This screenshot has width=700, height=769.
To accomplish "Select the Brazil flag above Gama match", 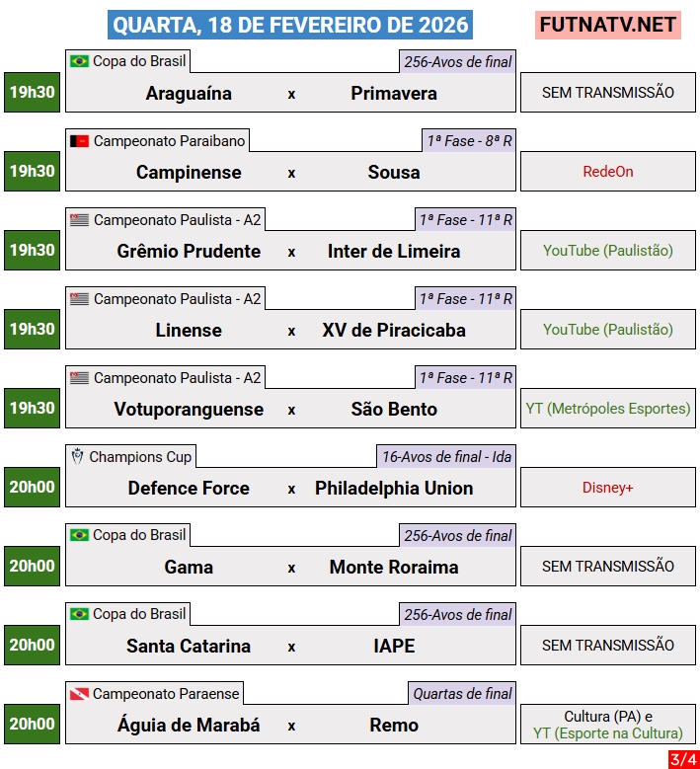I will [79, 535].
